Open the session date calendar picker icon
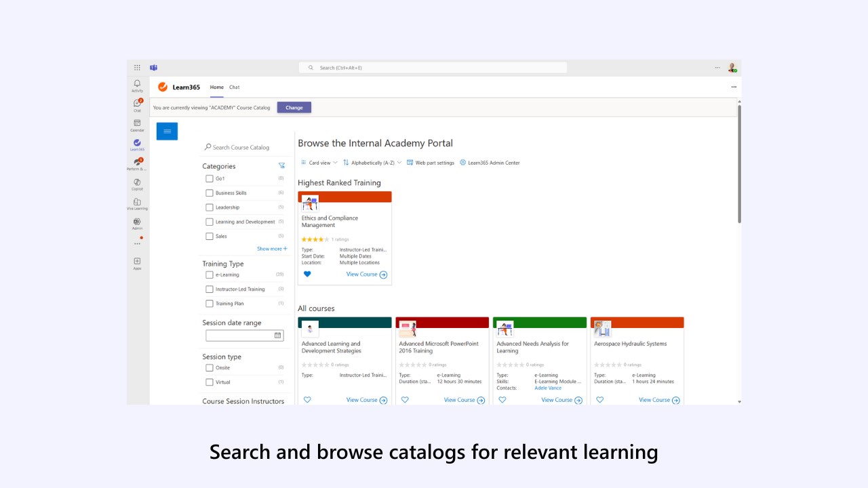The height and width of the screenshot is (488, 868). (x=278, y=335)
